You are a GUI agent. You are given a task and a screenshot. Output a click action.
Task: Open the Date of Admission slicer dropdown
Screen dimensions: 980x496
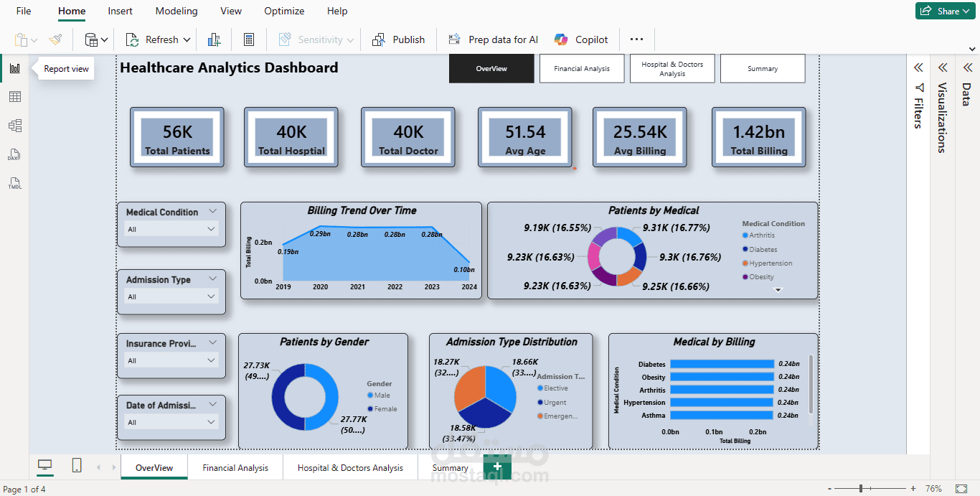point(171,422)
